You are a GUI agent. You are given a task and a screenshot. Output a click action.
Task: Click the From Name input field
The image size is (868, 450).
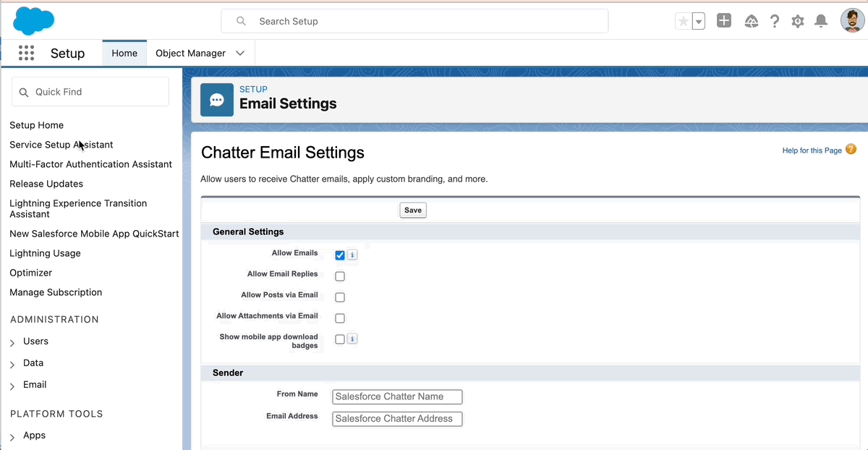397,396
